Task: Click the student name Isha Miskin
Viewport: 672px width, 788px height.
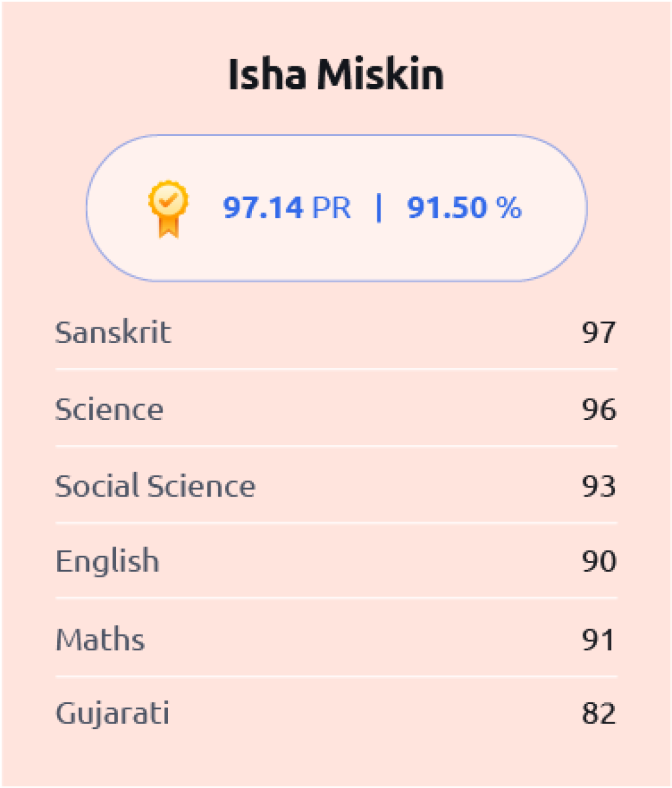Action: click(x=335, y=74)
